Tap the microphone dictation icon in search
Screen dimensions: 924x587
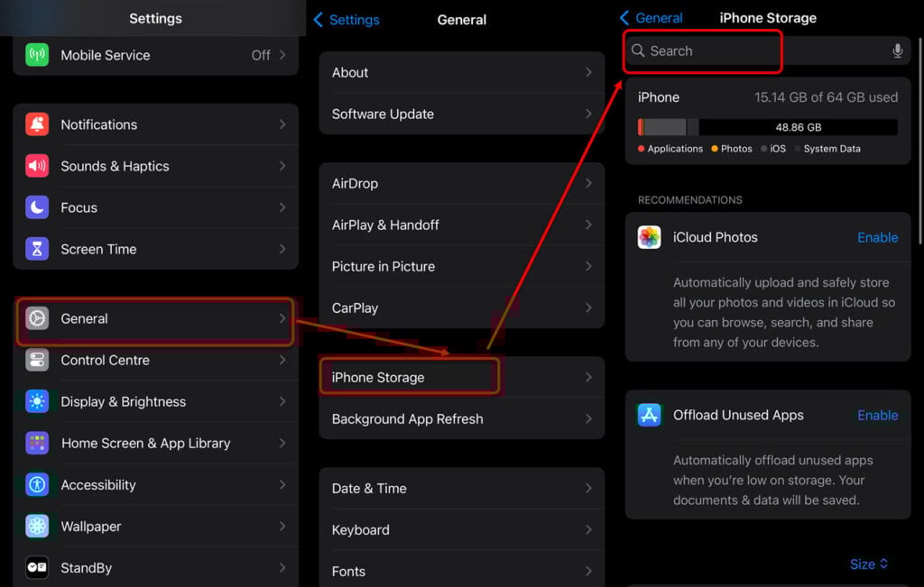tap(898, 50)
